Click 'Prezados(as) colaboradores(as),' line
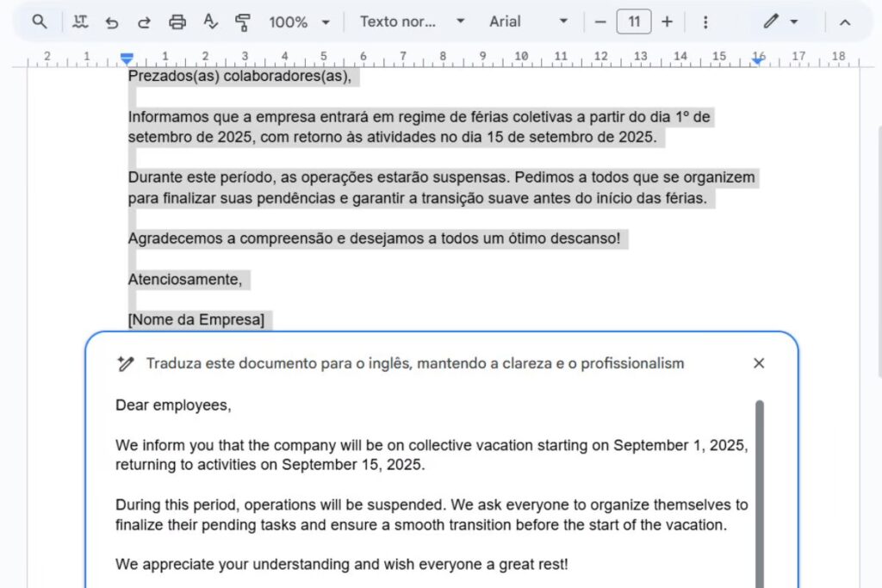 coord(239,76)
